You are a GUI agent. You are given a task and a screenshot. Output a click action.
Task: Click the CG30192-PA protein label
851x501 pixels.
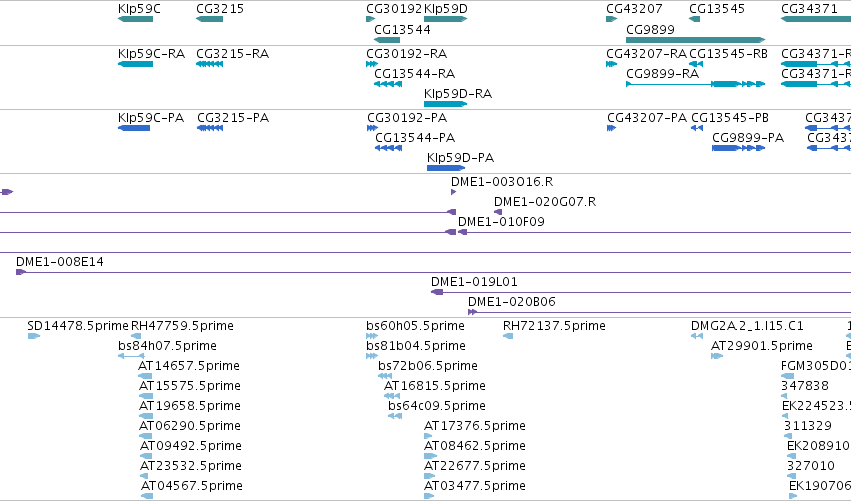[x=407, y=118]
